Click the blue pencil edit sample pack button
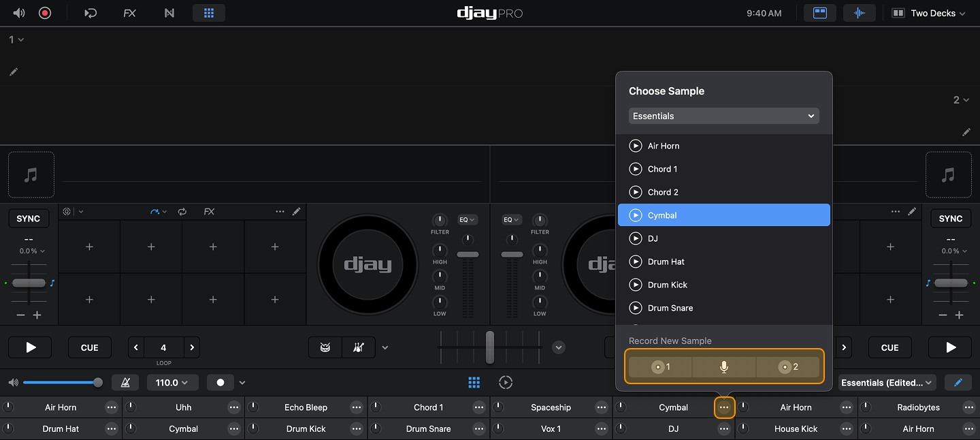Screen dimensions: 980x440 click(x=958, y=383)
